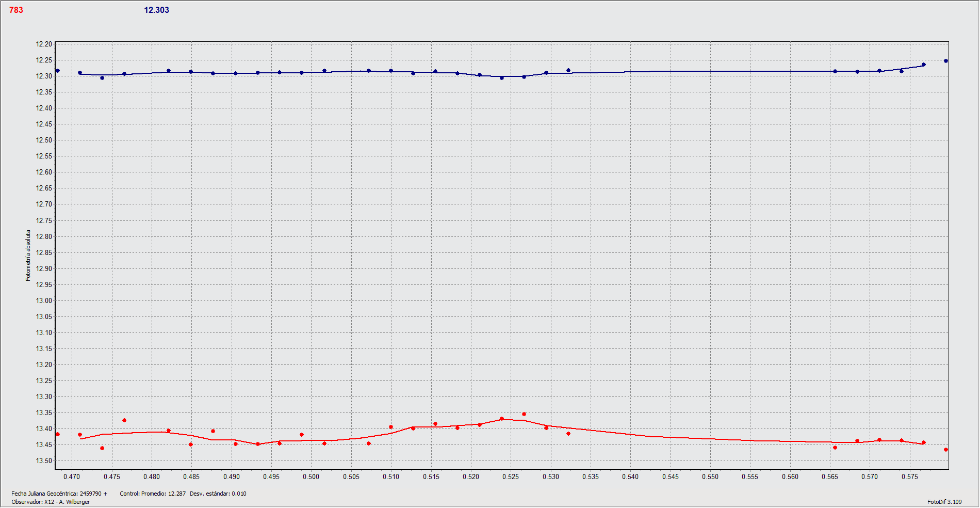Select the FotoDif 3.109 version text
The image size is (980, 508).
point(944,501)
